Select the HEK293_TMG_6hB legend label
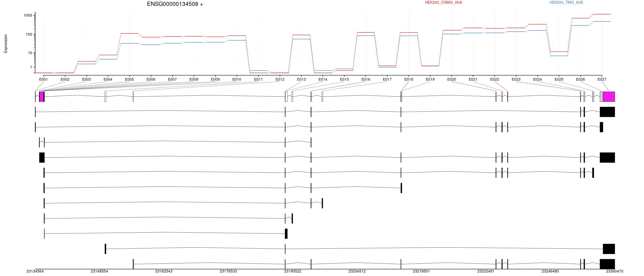This screenshot has width=644, height=276. 566,2
